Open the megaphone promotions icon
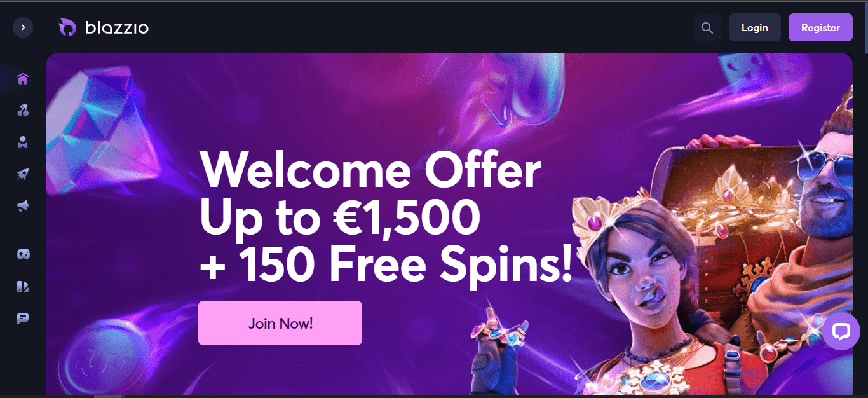The width and height of the screenshot is (868, 398). pyautogui.click(x=23, y=206)
